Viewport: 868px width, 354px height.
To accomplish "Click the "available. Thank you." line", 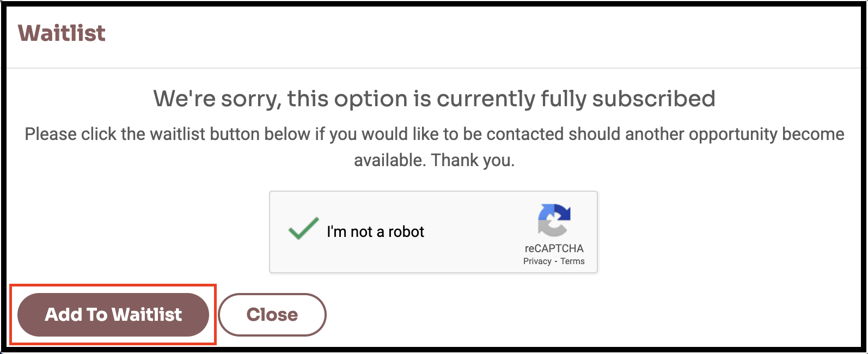I will pyautogui.click(x=434, y=161).
